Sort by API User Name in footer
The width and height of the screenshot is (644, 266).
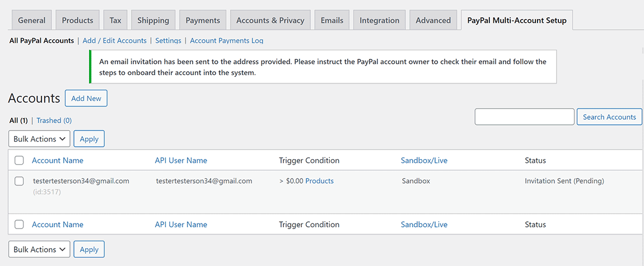click(x=181, y=225)
